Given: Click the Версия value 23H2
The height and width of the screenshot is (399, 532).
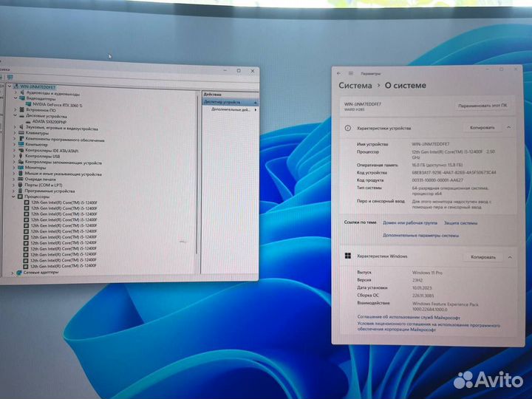Looking at the screenshot, I should [417, 280].
